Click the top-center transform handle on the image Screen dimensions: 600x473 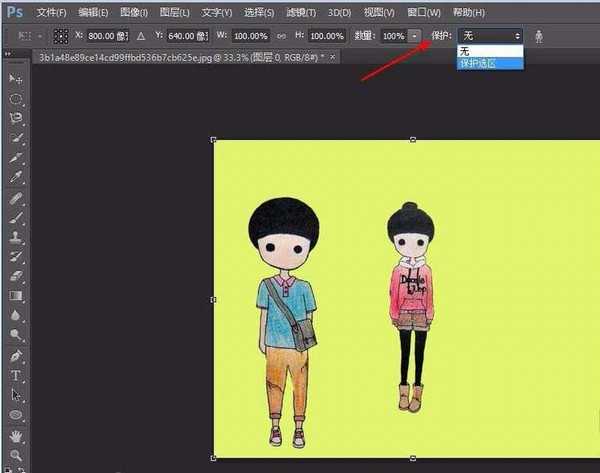pos(413,140)
